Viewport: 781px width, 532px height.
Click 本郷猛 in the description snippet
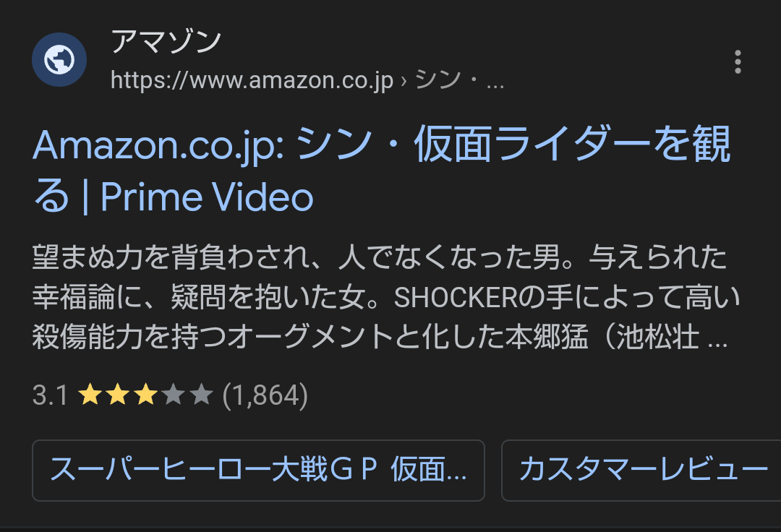(547, 337)
